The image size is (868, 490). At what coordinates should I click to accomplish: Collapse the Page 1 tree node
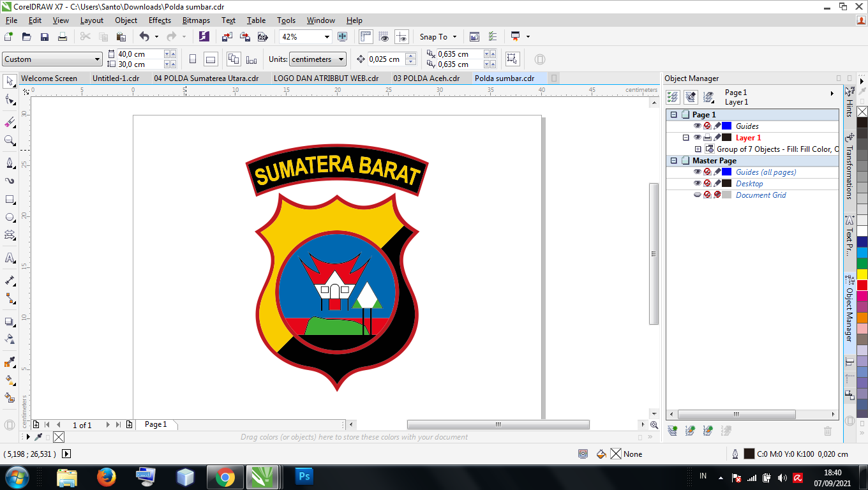(673, 115)
